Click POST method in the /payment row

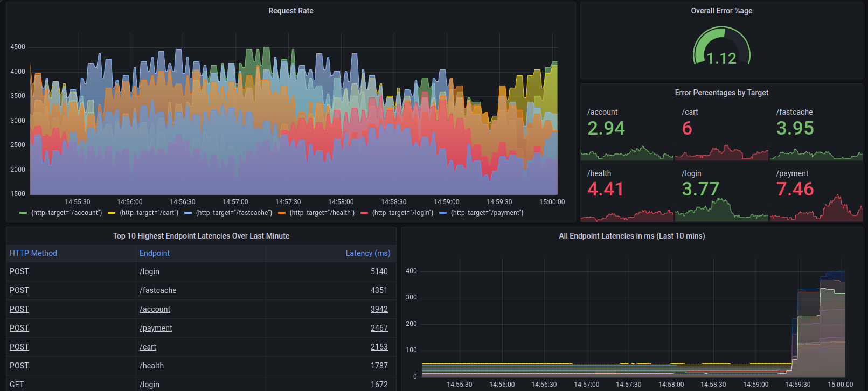19,328
